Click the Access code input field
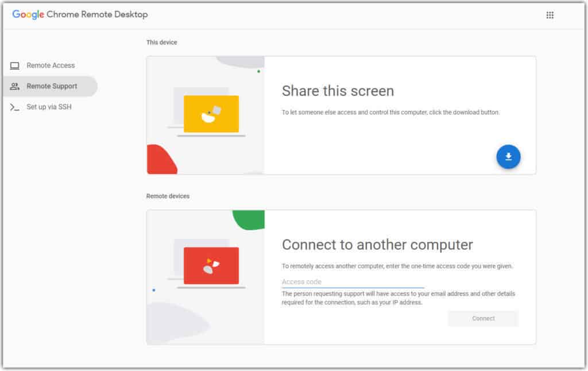This screenshot has height=371, width=588. click(353, 282)
